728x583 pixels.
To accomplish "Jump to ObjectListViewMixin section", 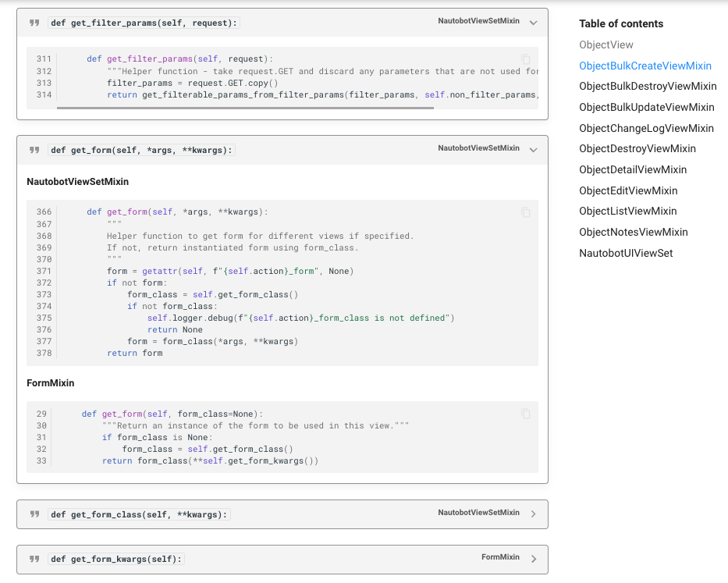I will [628, 211].
